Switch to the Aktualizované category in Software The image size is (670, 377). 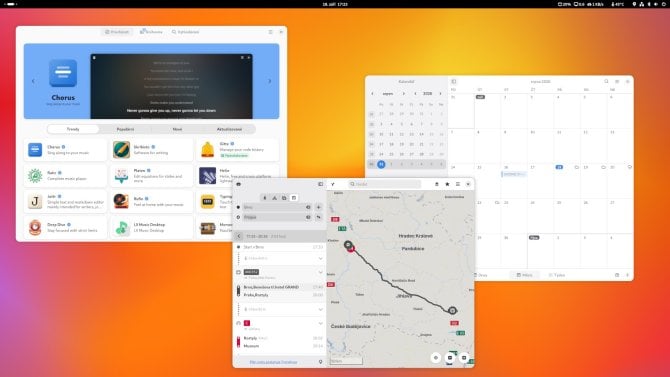pos(229,129)
